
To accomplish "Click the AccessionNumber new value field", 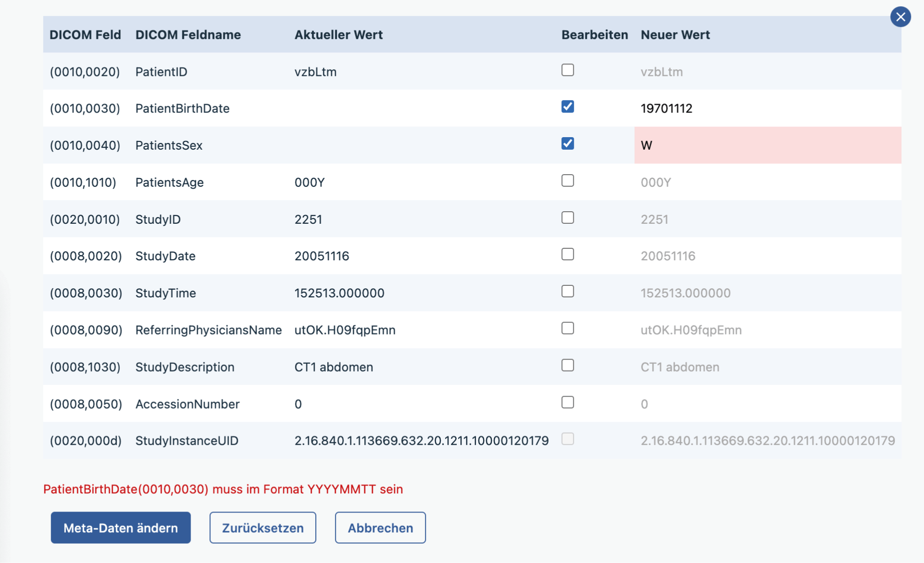I will 768,404.
